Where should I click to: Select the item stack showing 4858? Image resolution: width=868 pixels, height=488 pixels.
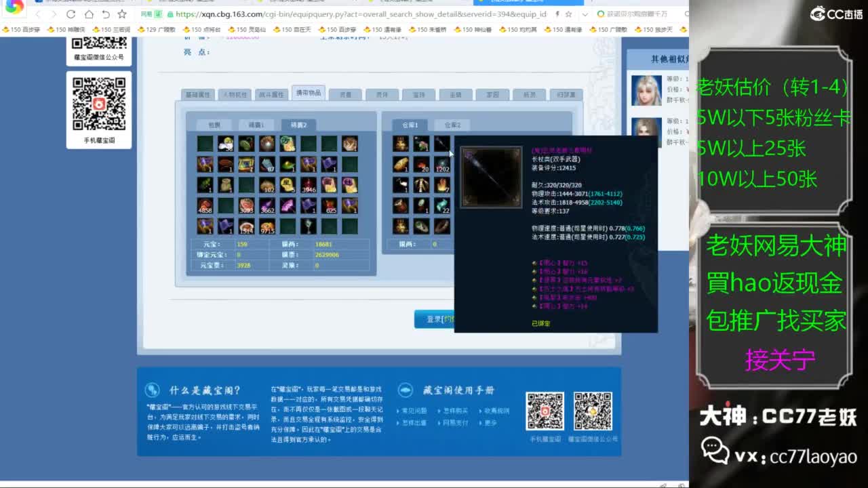pos(205,206)
